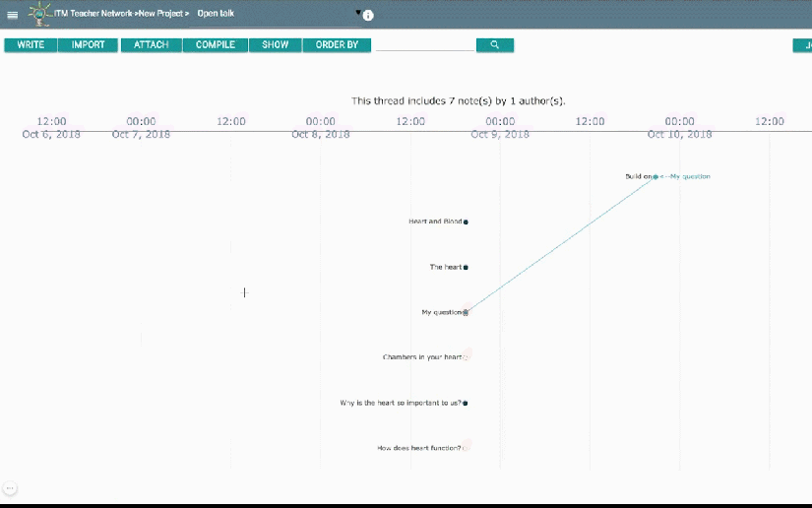Click the WRITE toolbar button
This screenshot has height=508, width=812.
(x=31, y=45)
